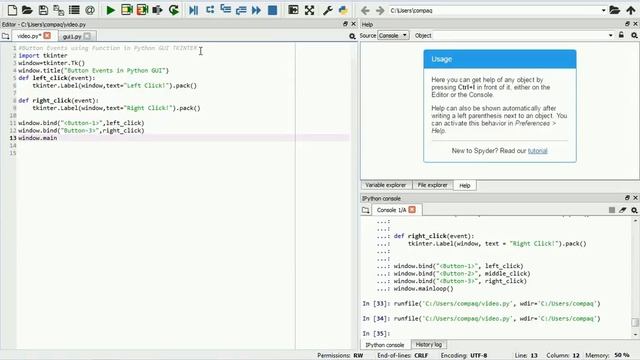This screenshot has width=640, height=360.
Task: Expand the working directory path dropdown
Action: (603, 10)
